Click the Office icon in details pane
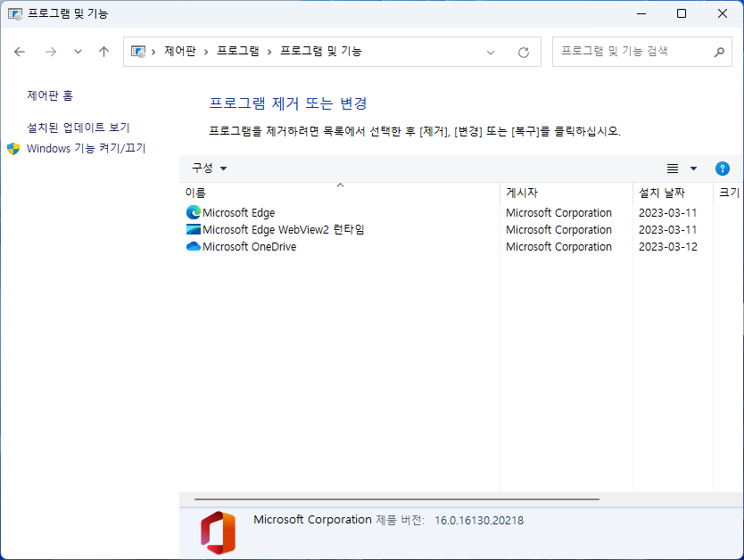This screenshot has width=744, height=560. (219, 533)
